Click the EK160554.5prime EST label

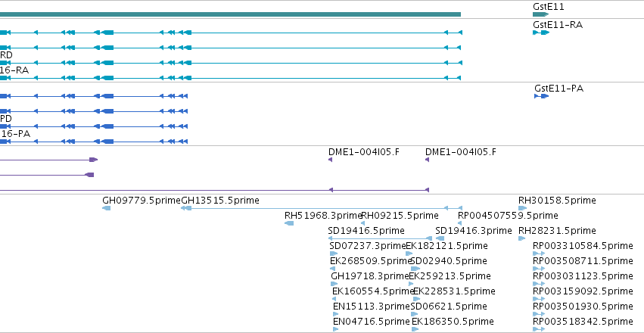[373, 291]
